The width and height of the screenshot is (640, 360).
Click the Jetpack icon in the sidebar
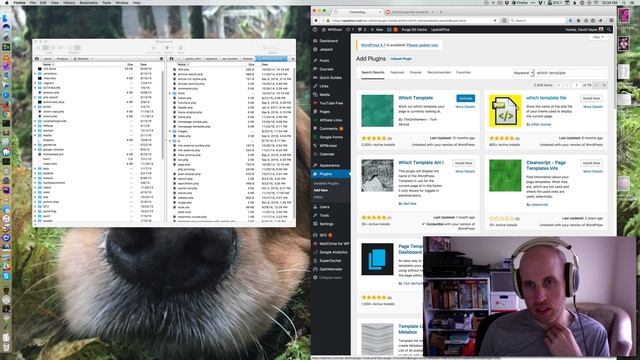[x=315, y=49]
